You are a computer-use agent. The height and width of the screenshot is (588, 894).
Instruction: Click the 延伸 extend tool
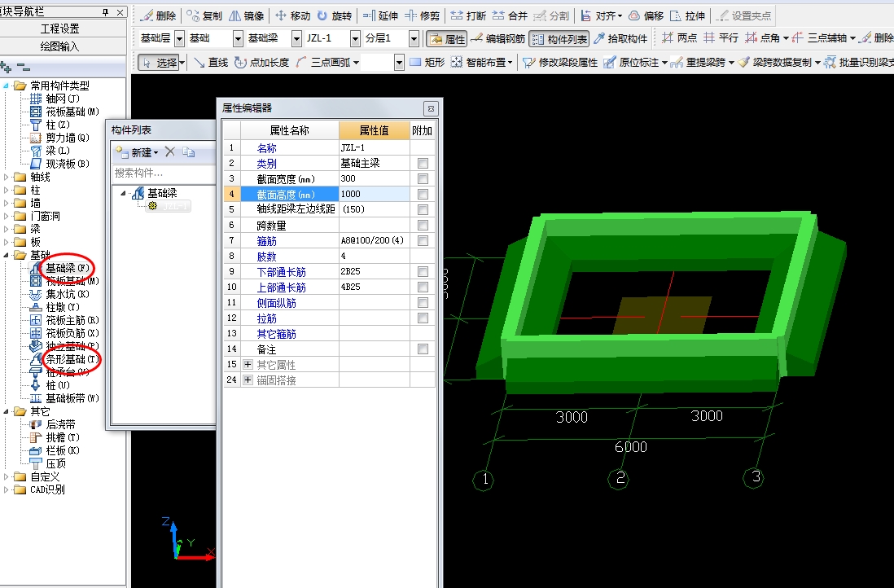(381, 16)
